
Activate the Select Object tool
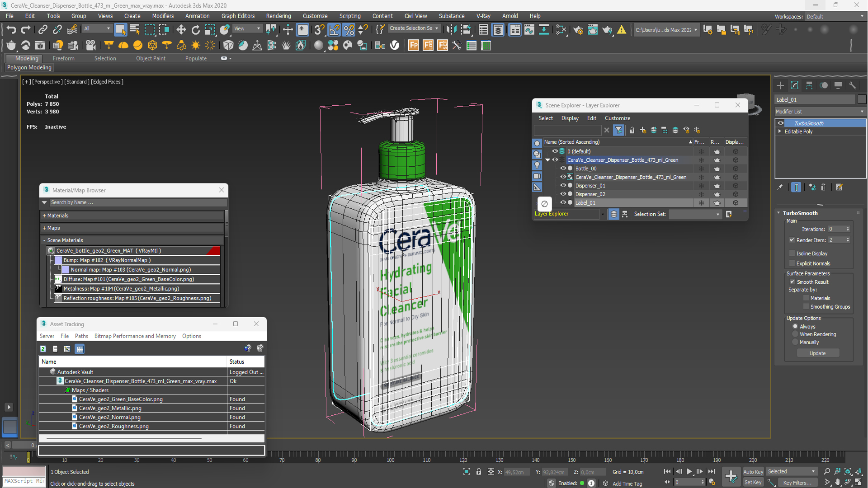click(120, 30)
